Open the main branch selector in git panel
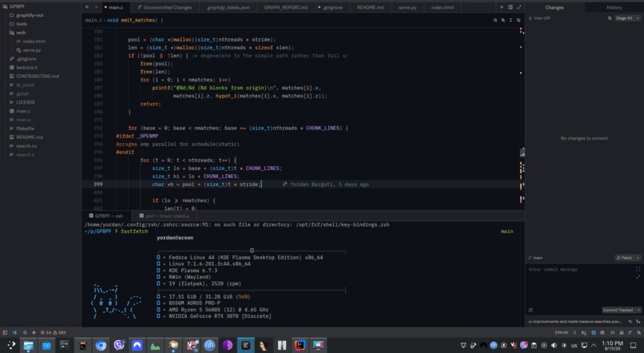 [x=535, y=258]
